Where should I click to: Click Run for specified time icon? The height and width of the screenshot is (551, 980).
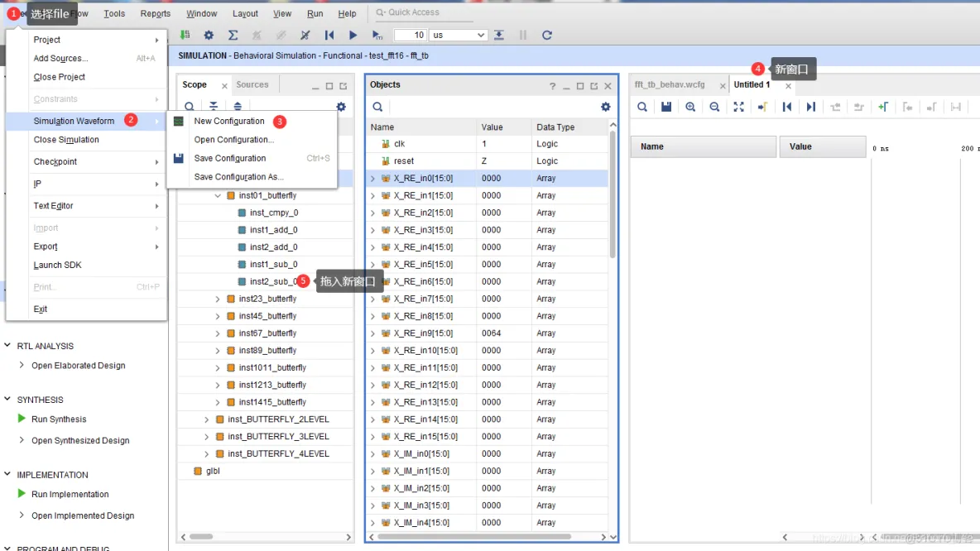pyautogui.click(x=377, y=36)
